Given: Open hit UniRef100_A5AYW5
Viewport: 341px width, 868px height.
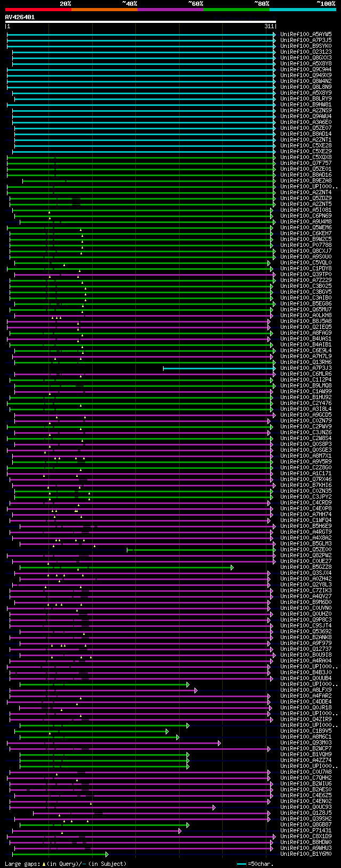Looking at the screenshot, I should 306,34.
